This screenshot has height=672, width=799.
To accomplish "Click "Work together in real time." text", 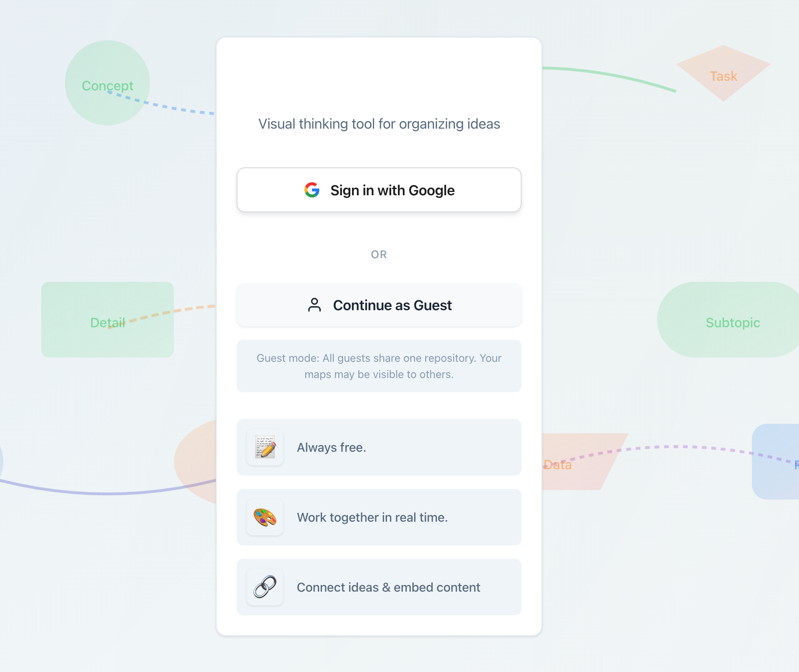I will pos(372,517).
